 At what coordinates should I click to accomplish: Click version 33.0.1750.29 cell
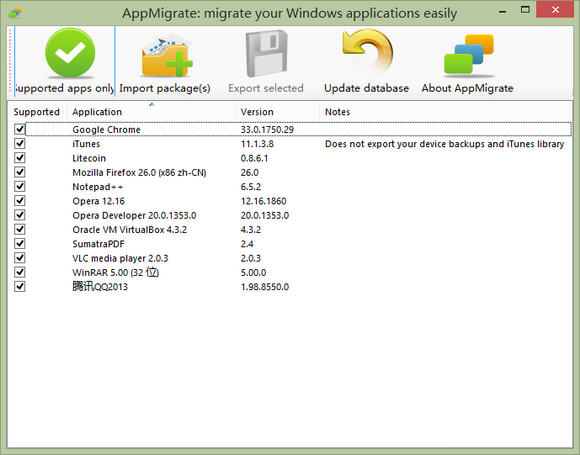pos(267,129)
